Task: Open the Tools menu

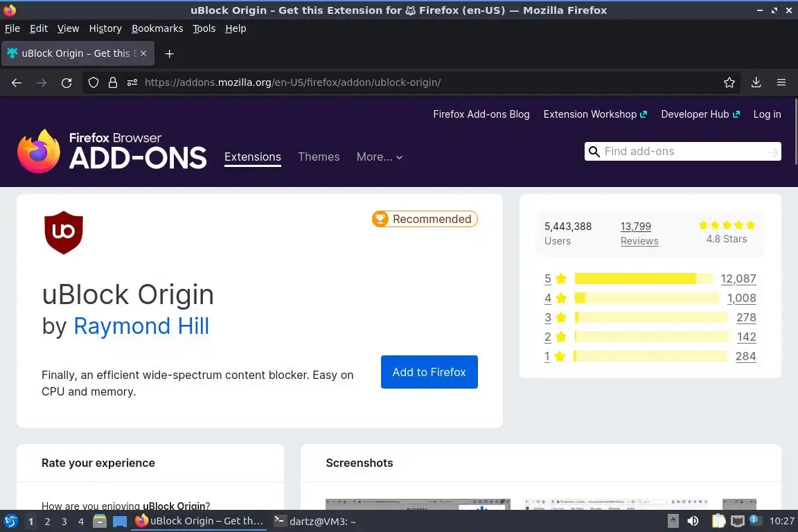Action: (204, 28)
